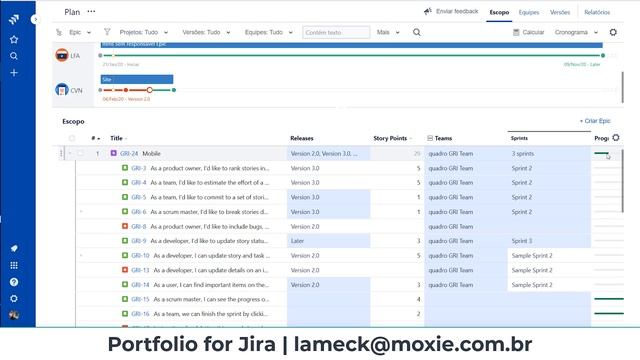Expand the sidebar with the arrow toggle

pyautogui.click(x=35, y=19)
